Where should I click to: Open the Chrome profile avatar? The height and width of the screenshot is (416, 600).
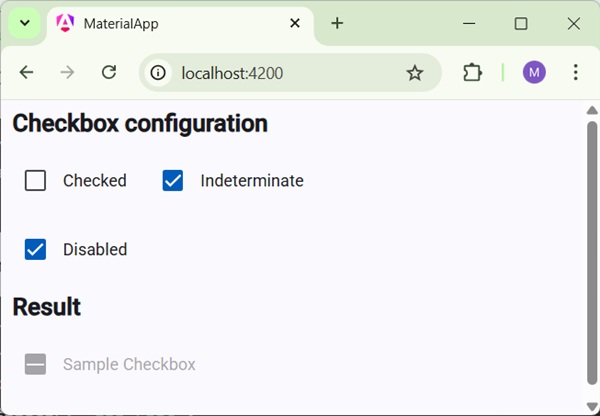pyautogui.click(x=534, y=72)
